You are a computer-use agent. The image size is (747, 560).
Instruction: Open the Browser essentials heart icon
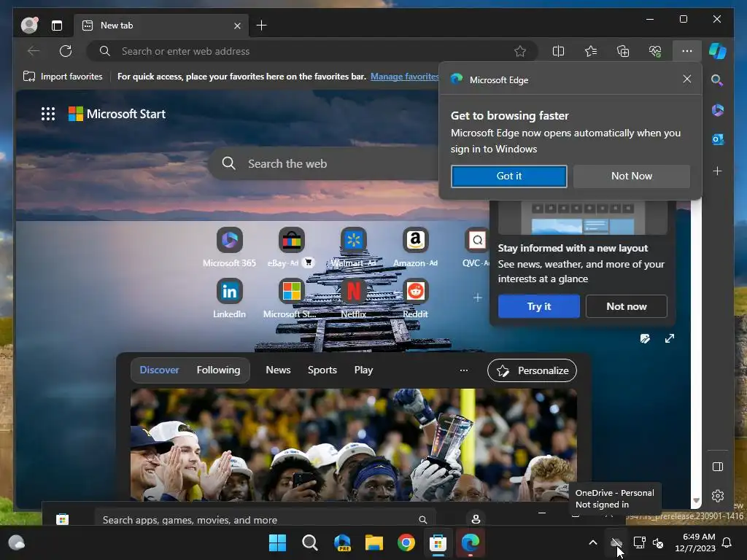pyautogui.click(x=655, y=51)
